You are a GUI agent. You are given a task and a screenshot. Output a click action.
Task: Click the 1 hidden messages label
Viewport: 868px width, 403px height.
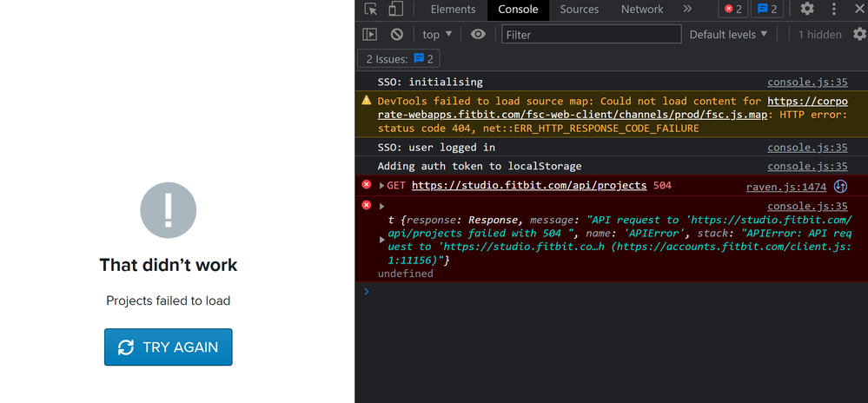click(819, 35)
